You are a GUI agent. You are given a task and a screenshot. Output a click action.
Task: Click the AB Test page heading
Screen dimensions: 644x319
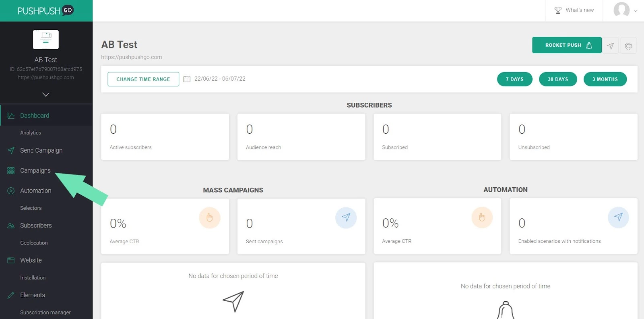119,44
